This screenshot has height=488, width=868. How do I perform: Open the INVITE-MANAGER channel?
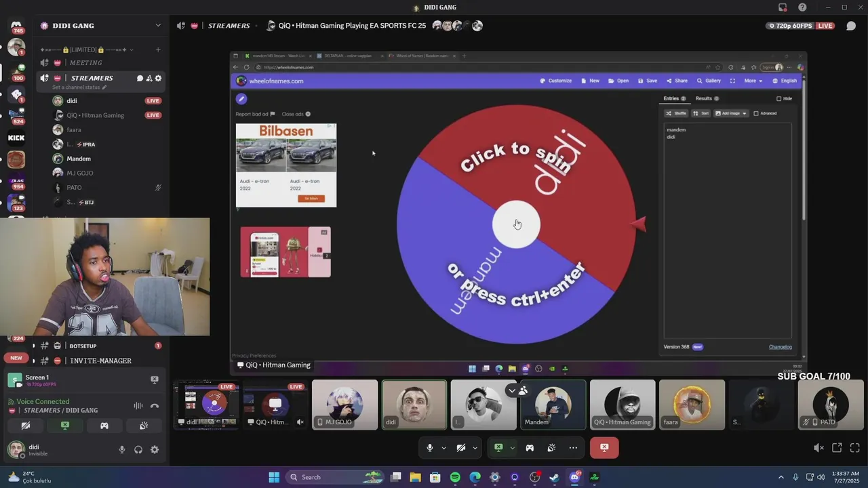(100, 361)
